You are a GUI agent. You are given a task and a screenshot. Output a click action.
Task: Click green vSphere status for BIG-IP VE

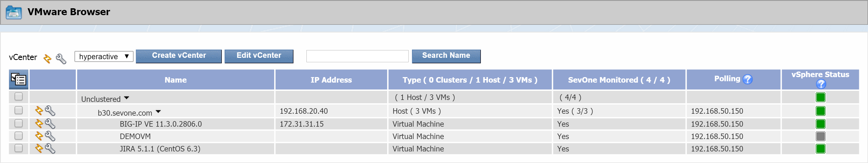pos(821,124)
